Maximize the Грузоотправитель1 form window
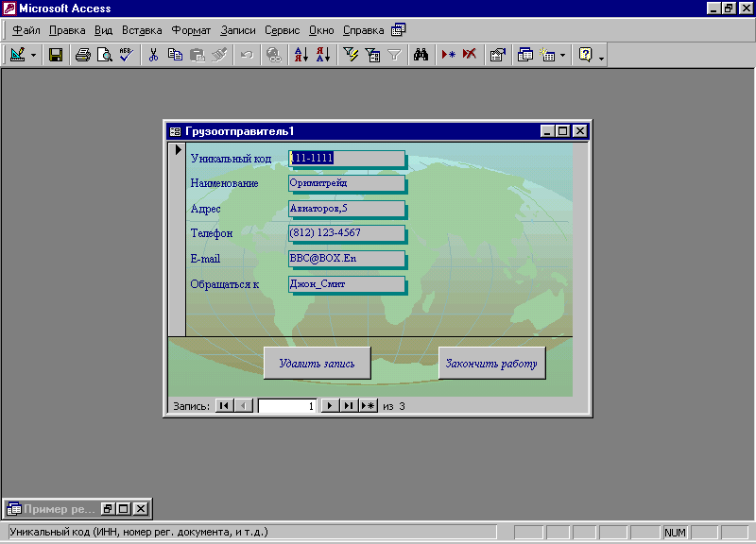 point(562,131)
